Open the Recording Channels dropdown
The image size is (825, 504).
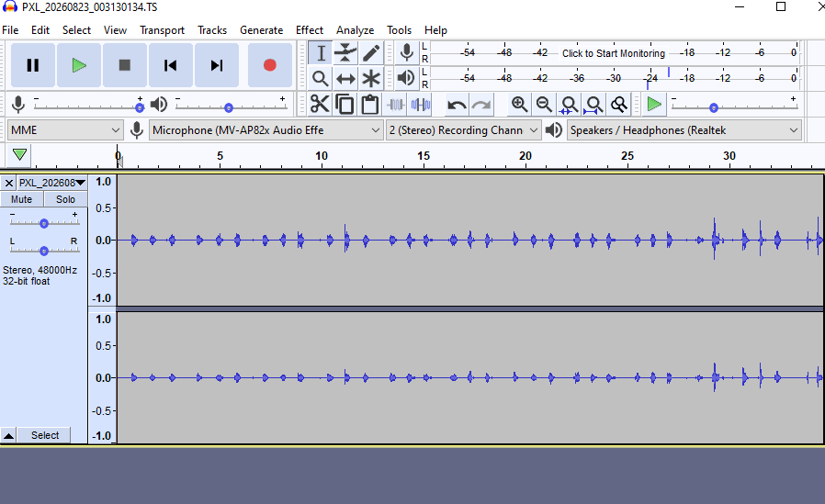pyautogui.click(x=463, y=129)
